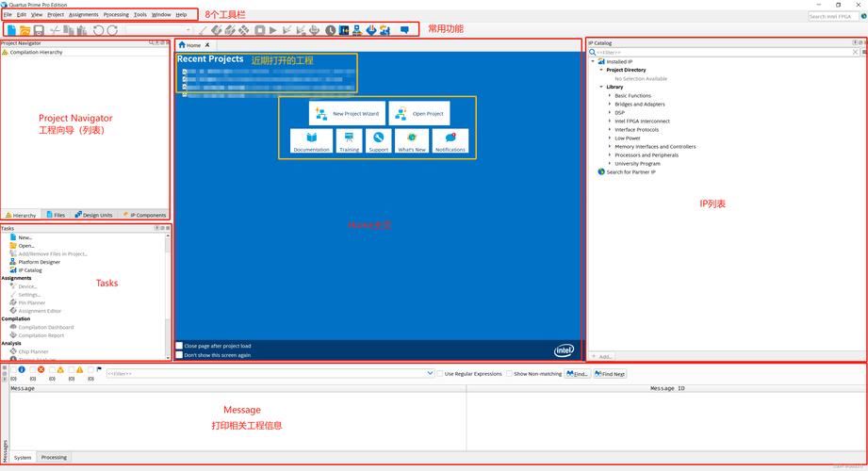The height and width of the screenshot is (471, 868).
Task: Switch to the Processing messages tab
Action: (x=54, y=457)
